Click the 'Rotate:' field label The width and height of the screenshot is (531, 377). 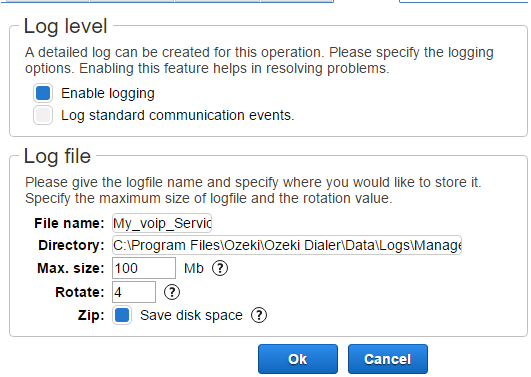80,292
